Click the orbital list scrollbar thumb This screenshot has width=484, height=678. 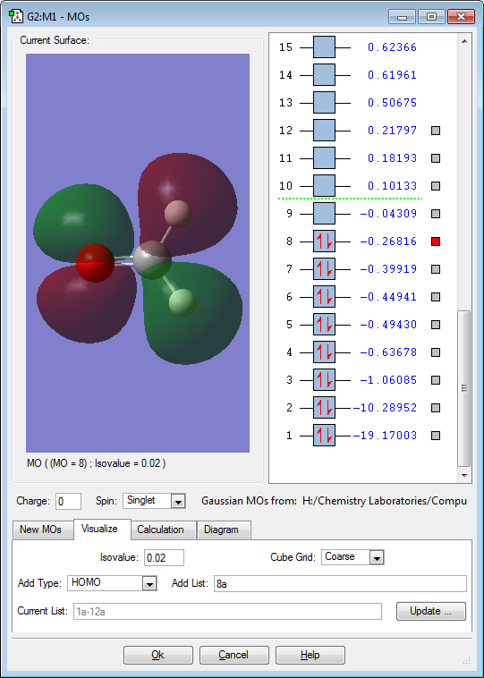464,388
